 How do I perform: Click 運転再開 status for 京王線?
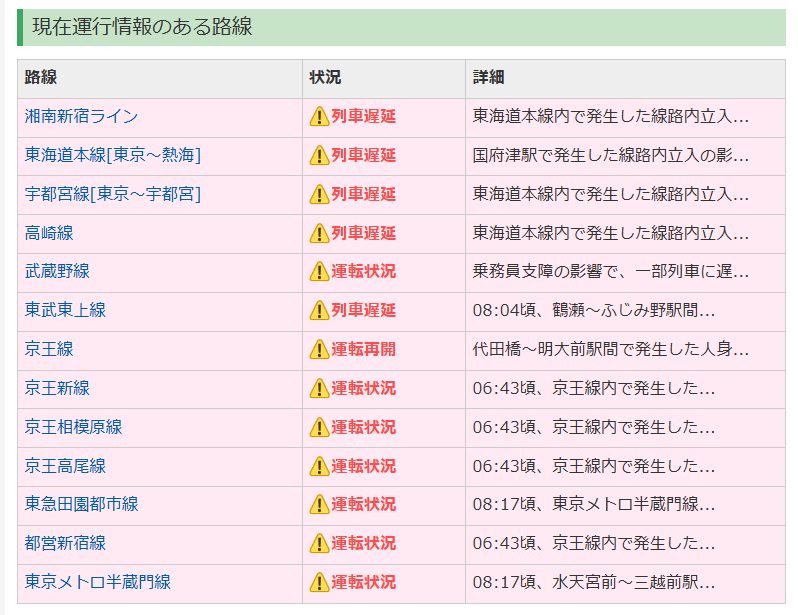[363, 349]
